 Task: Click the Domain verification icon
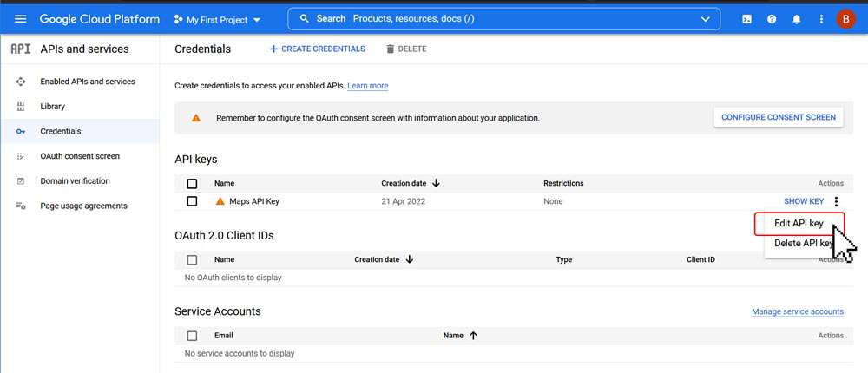coord(21,181)
